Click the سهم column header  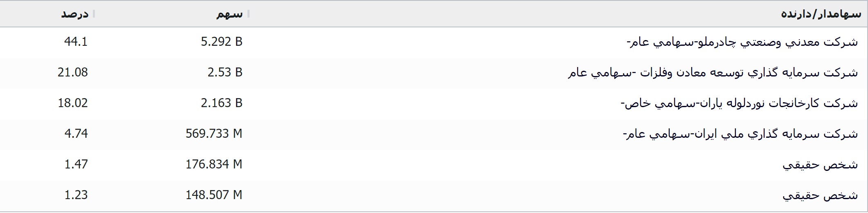229,14
